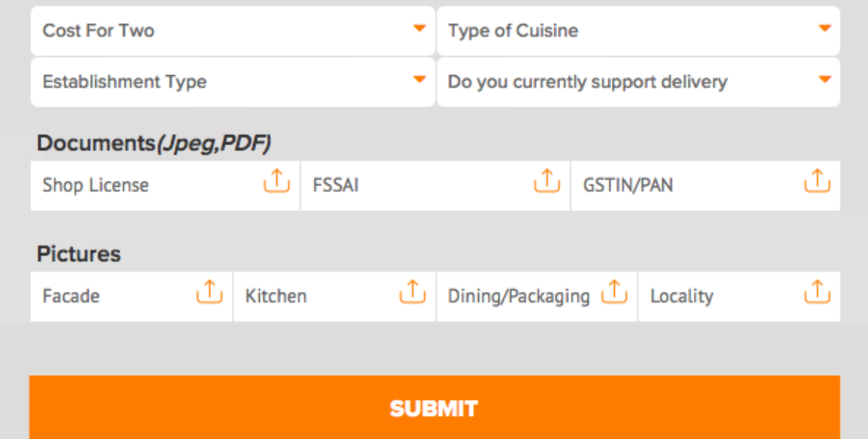Upload GSTIN/PAN using the upload icon
Screen dimensions: 868x439
coord(816,181)
